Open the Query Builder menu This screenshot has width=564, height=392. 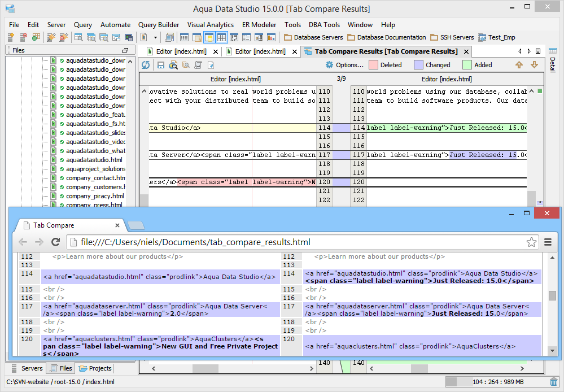pyautogui.click(x=159, y=25)
